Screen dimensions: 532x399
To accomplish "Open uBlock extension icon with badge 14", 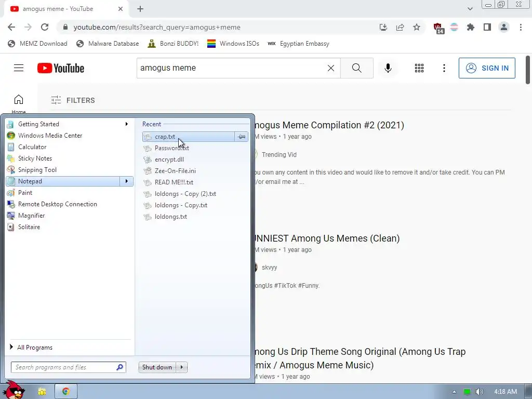I will pos(438,28).
